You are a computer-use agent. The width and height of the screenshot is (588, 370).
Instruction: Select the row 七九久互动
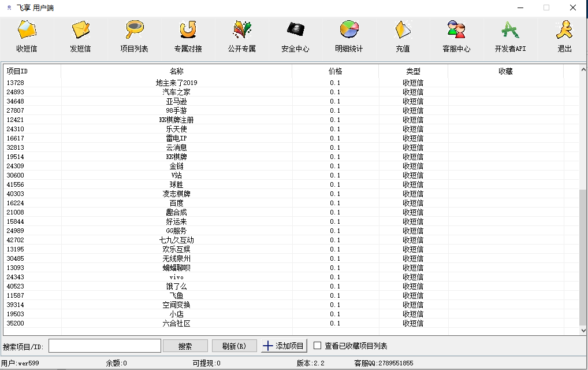[291, 240]
